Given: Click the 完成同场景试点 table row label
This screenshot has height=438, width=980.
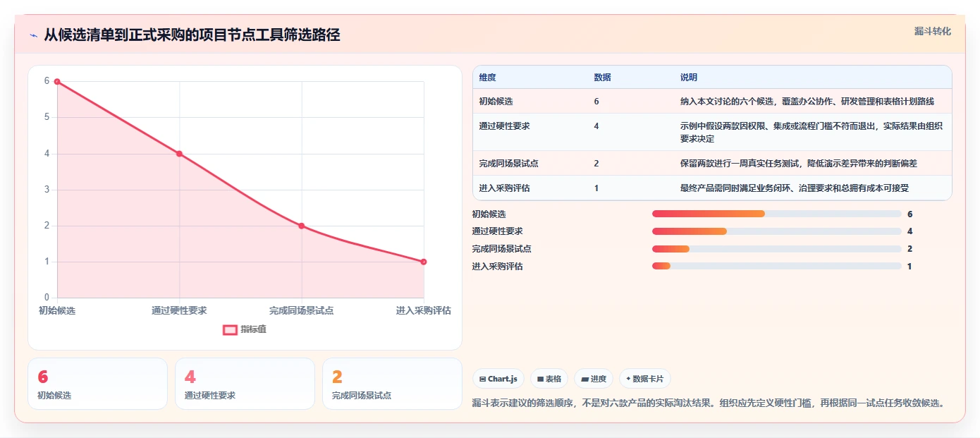Looking at the screenshot, I should click(x=509, y=164).
